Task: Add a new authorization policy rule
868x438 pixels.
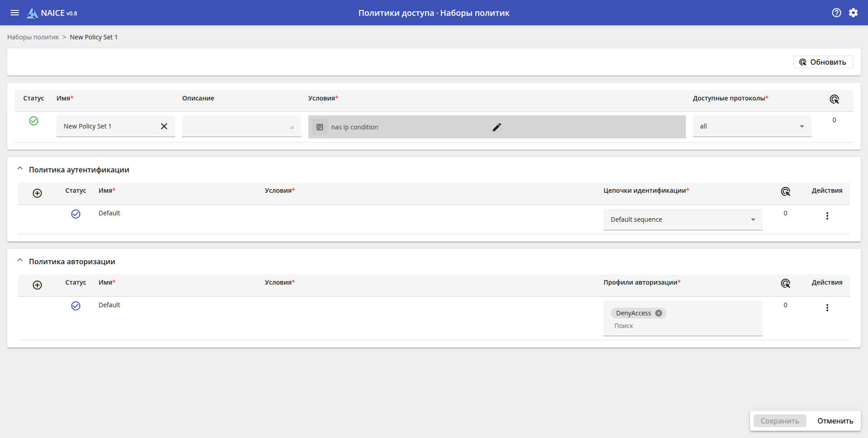Action: 38,285
